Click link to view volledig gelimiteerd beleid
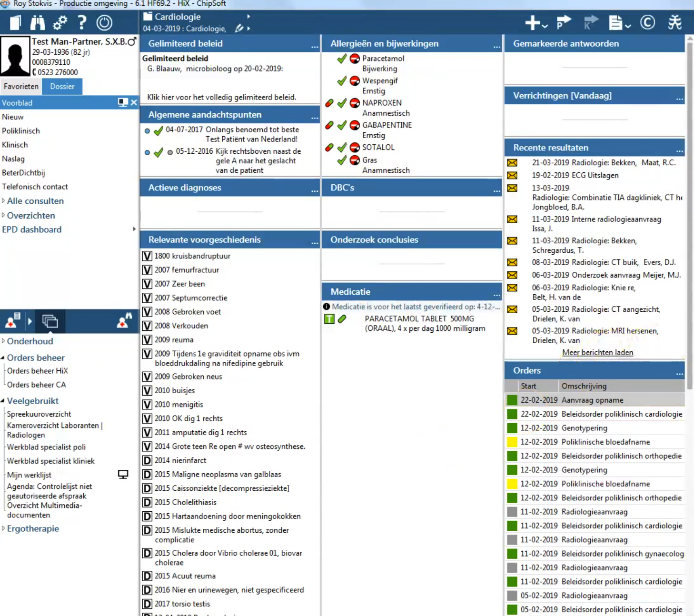 (221, 97)
